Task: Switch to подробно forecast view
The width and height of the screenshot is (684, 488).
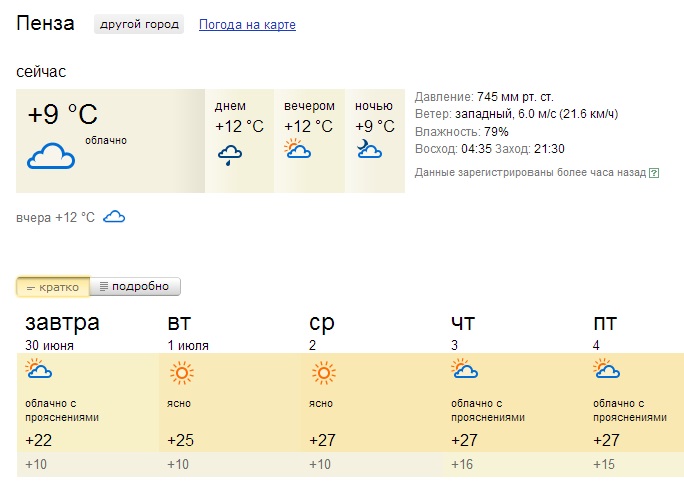Action: click(x=135, y=287)
